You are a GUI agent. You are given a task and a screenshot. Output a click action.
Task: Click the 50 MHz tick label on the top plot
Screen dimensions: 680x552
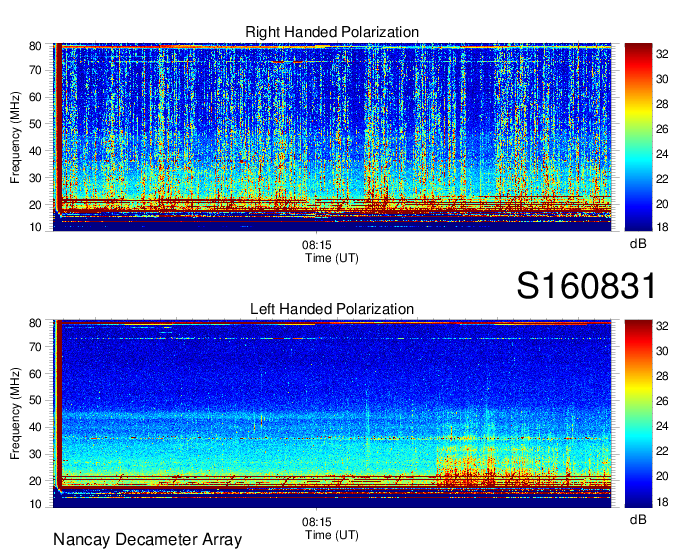(x=35, y=124)
